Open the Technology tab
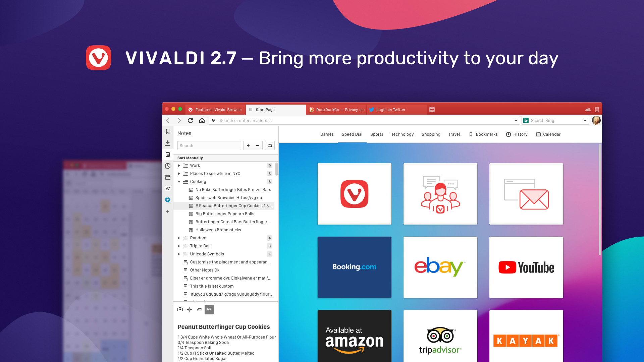 402,134
